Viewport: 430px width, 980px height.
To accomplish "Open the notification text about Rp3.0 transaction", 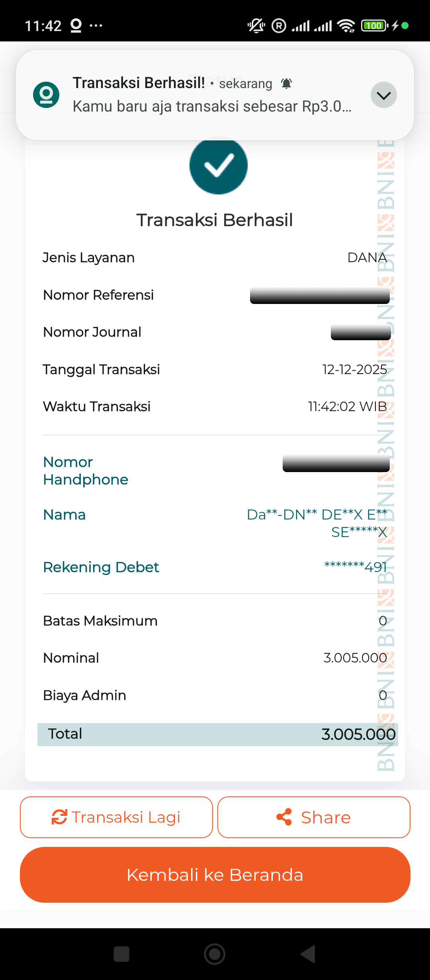I will [x=212, y=106].
